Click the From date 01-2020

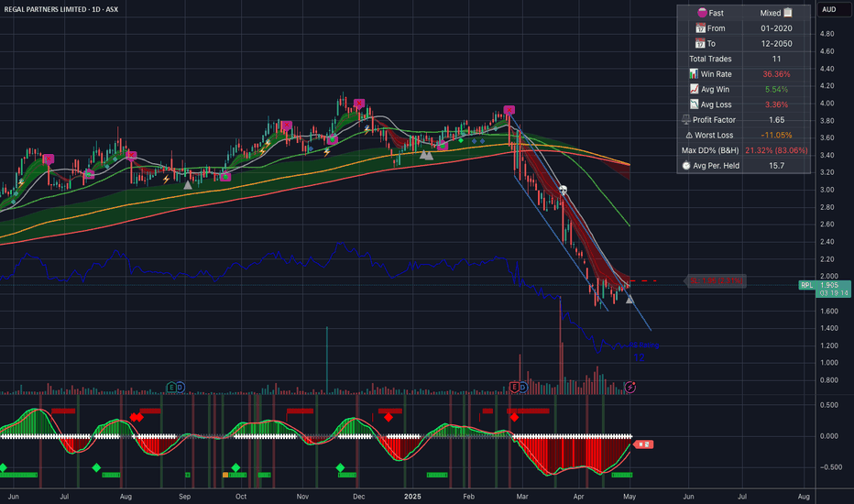point(776,27)
